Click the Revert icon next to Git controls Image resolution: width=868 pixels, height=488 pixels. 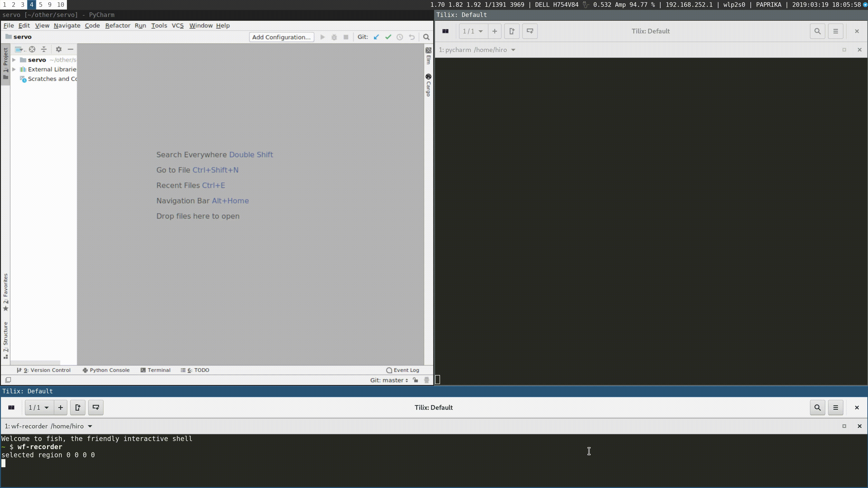pos(411,37)
